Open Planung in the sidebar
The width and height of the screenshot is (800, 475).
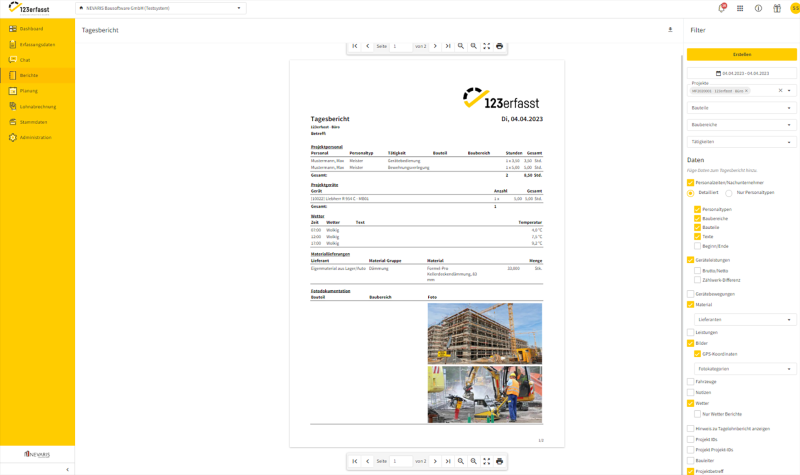tap(28, 91)
